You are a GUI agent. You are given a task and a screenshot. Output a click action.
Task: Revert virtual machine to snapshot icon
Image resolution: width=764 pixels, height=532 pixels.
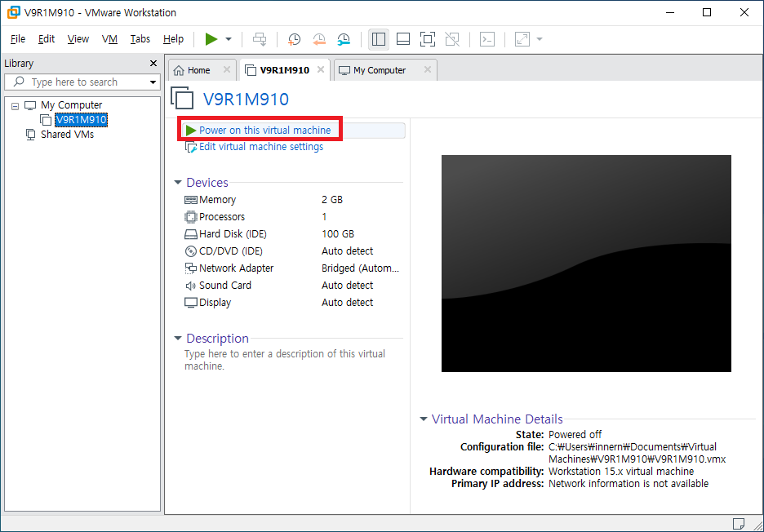[x=319, y=39]
